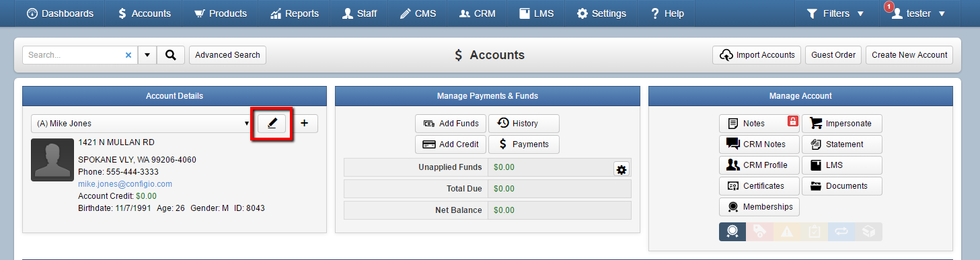Open the edit account pencil icon
The image size is (980, 260).
[272, 124]
